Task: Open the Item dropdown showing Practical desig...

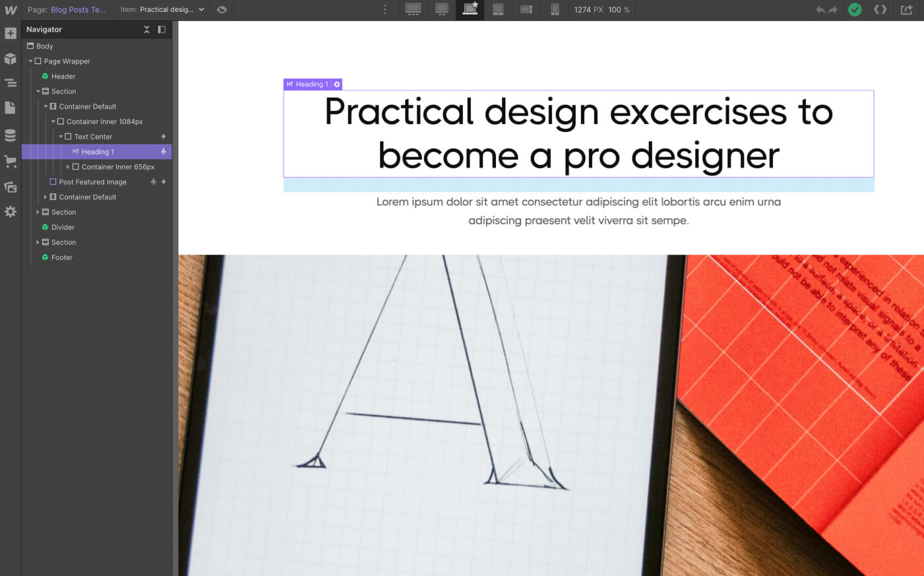Action: [163, 9]
